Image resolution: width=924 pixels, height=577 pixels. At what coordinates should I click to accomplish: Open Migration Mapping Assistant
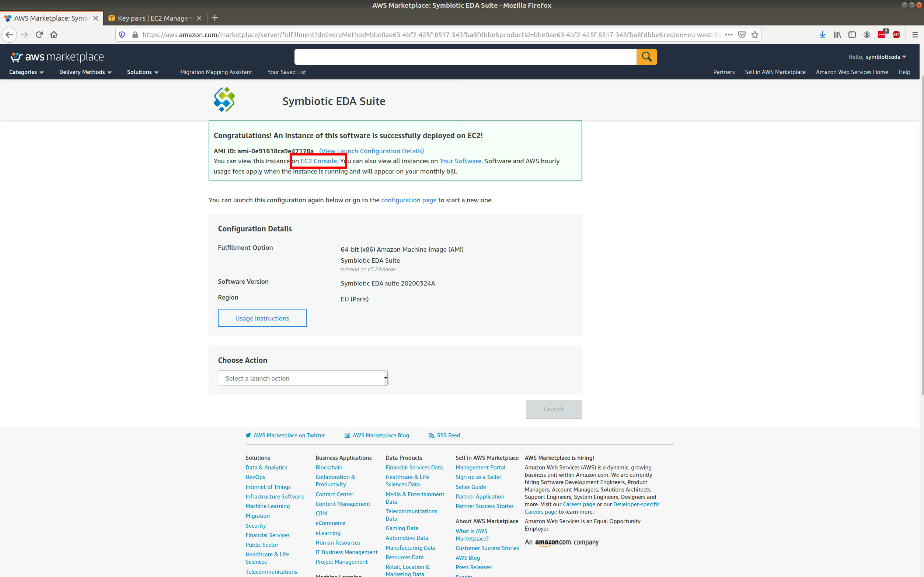tap(216, 72)
